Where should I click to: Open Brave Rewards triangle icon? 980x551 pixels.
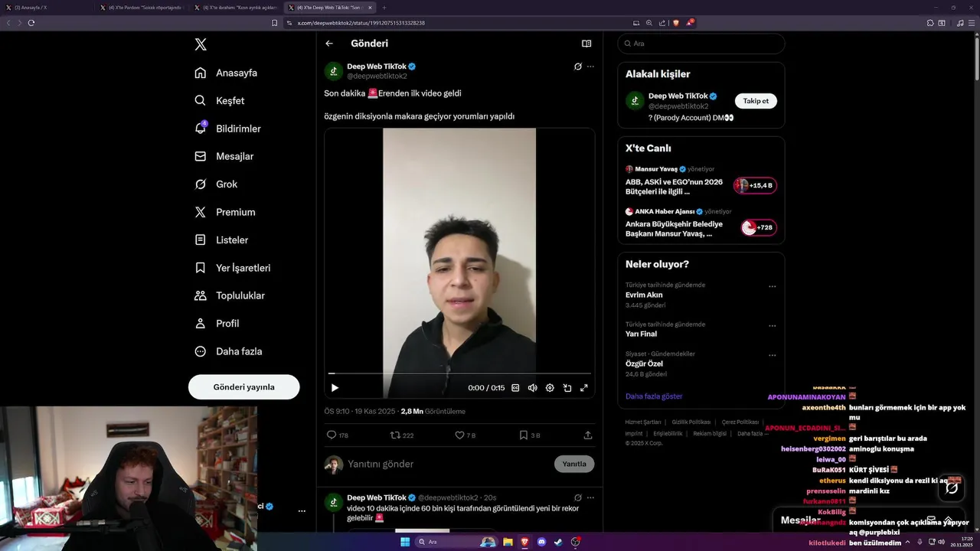pyautogui.click(x=690, y=23)
